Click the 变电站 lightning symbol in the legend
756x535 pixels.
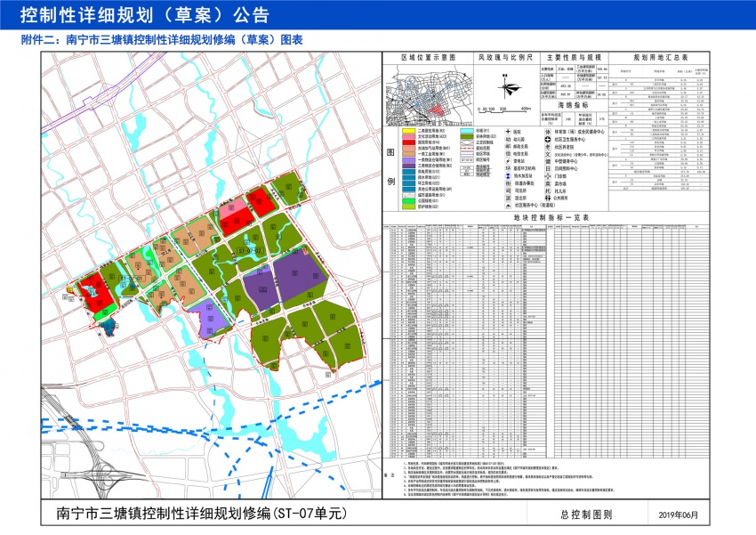click(508, 161)
